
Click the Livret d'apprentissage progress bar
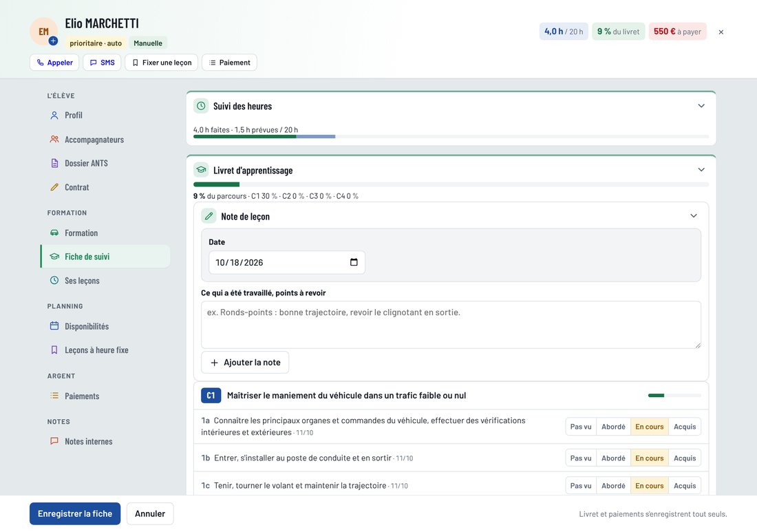point(451,184)
